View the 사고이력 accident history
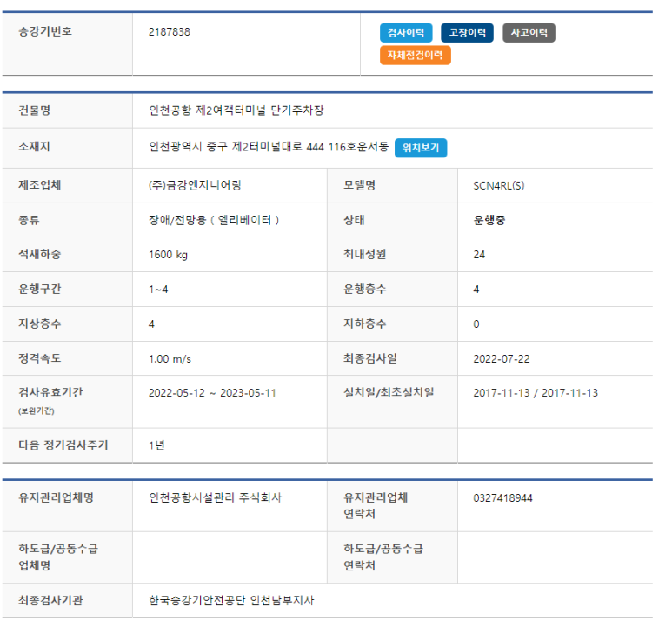This screenshot has height=627, width=672. pyautogui.click(x=529, y=33)
